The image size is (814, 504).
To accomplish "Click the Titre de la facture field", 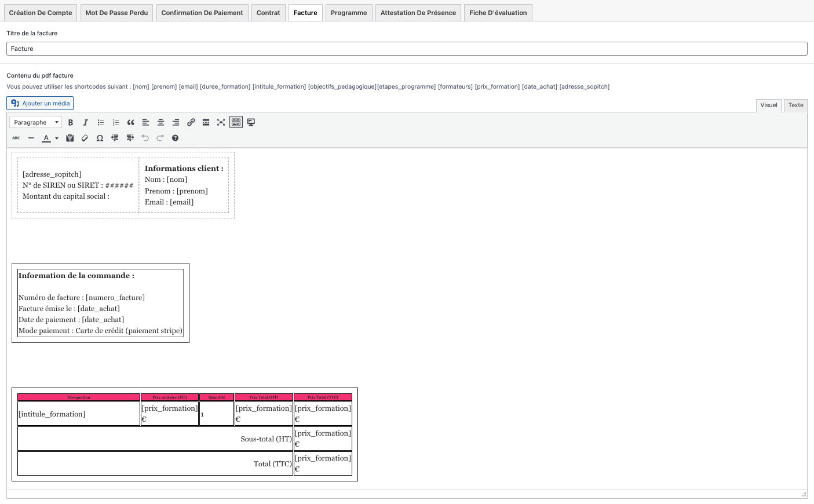I will click(407, 49).
